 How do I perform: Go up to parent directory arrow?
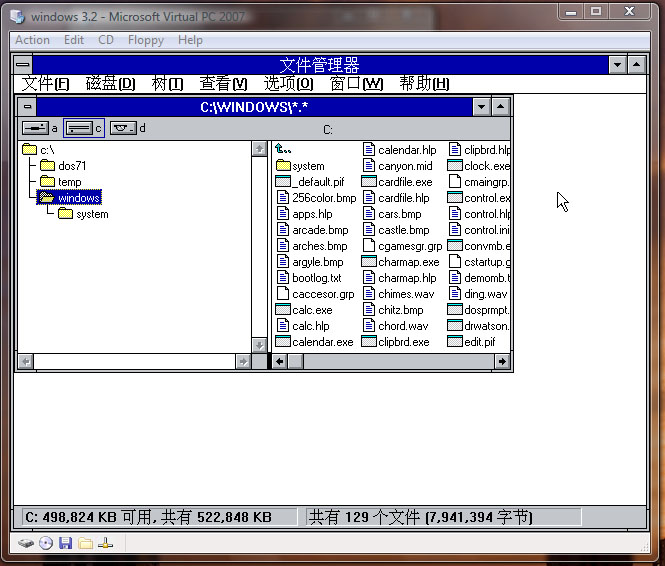[283, 149]
